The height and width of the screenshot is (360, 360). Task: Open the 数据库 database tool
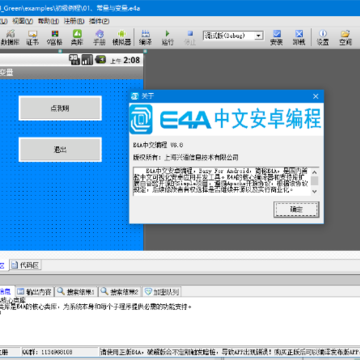pyautogui.click(x=10, y=37)
